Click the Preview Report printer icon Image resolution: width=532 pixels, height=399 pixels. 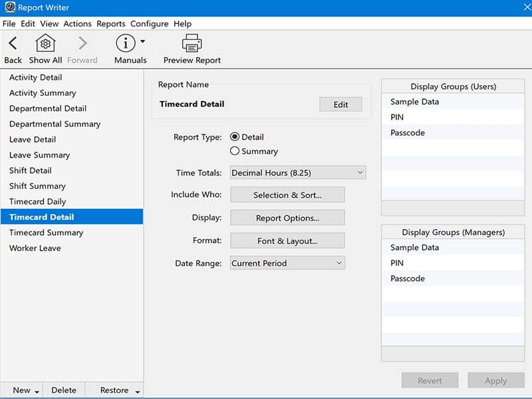click(192, 44)
